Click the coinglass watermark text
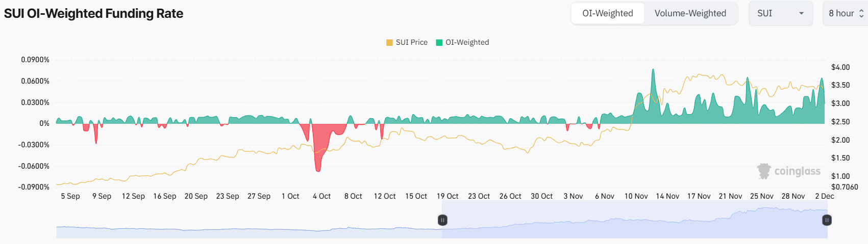The width and height of the screenshot is (868, 244). coord(797,171)
